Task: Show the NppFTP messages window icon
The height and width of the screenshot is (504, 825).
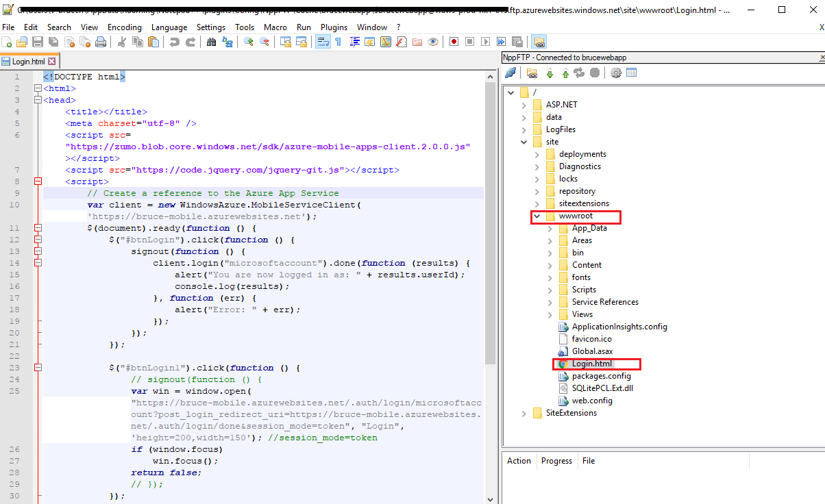Action: point(632,73)
